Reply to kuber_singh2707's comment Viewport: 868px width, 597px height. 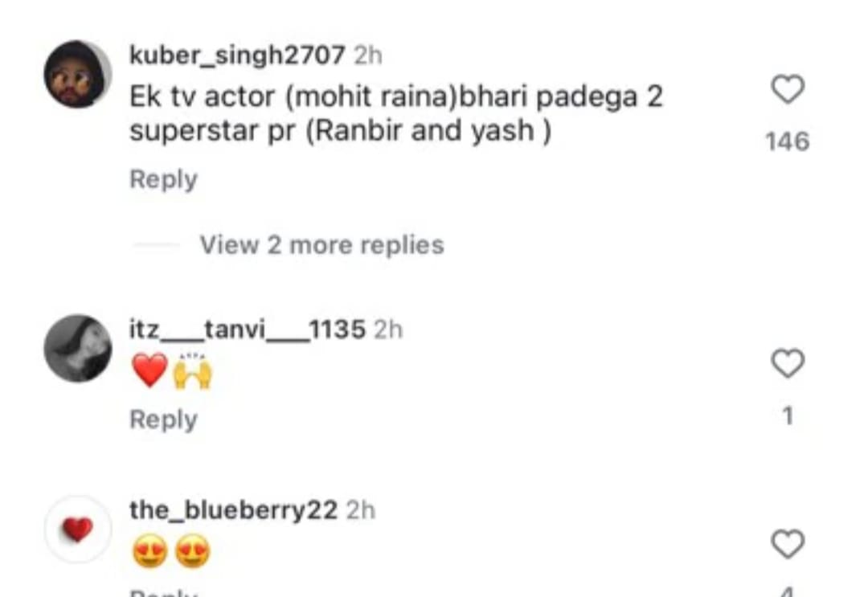coord(163,179)
